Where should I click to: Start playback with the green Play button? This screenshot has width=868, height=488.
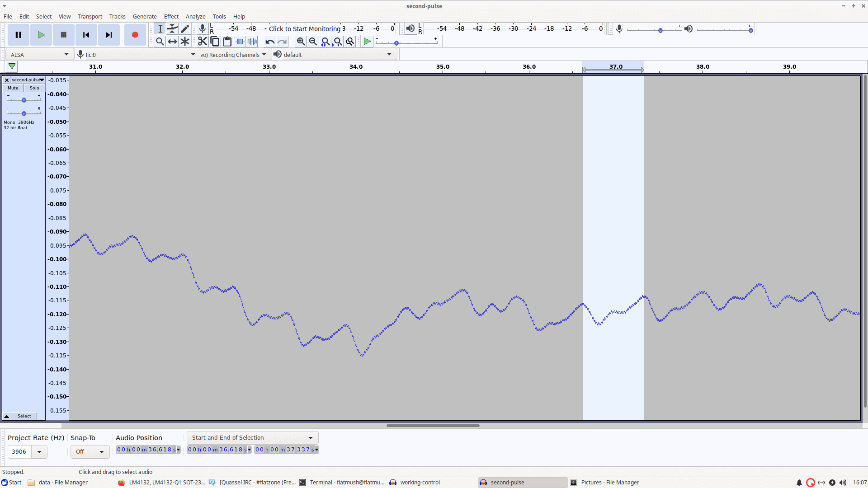(x=41, y=35)
